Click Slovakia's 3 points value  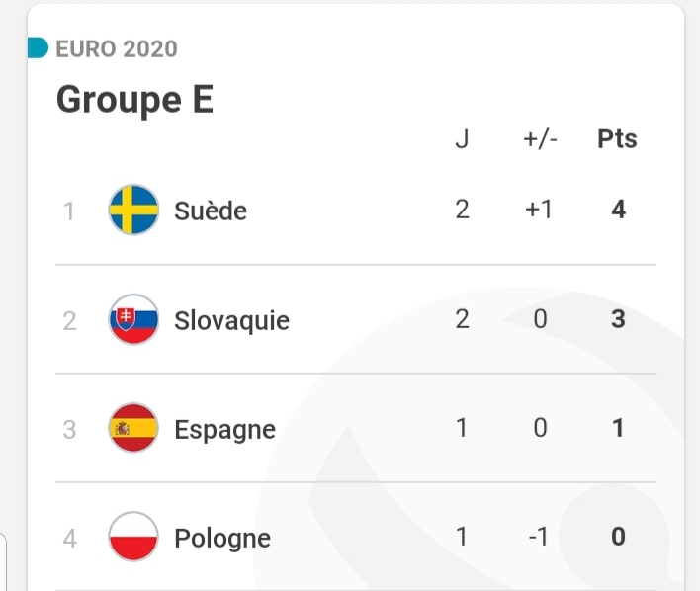618,319
